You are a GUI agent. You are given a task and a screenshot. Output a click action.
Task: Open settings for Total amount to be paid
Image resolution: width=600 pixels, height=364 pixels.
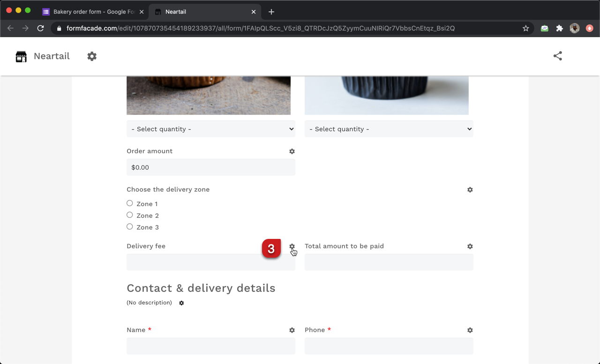coord(470,246)
